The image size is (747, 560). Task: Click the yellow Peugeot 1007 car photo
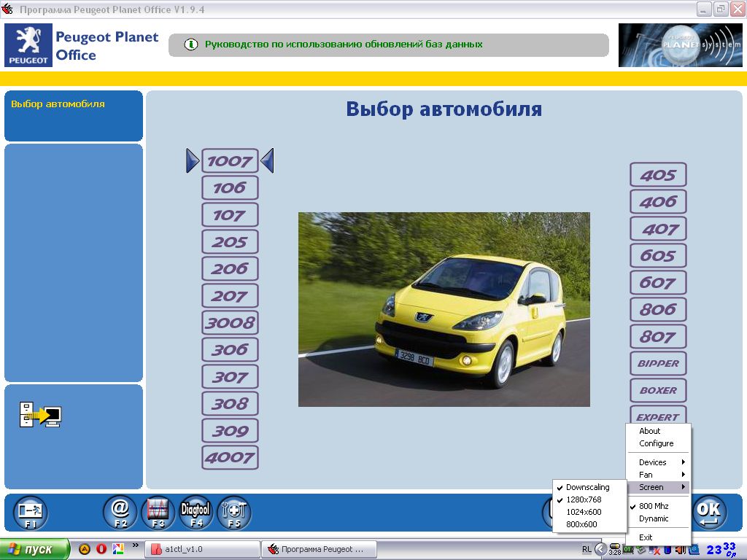[444, 309]
